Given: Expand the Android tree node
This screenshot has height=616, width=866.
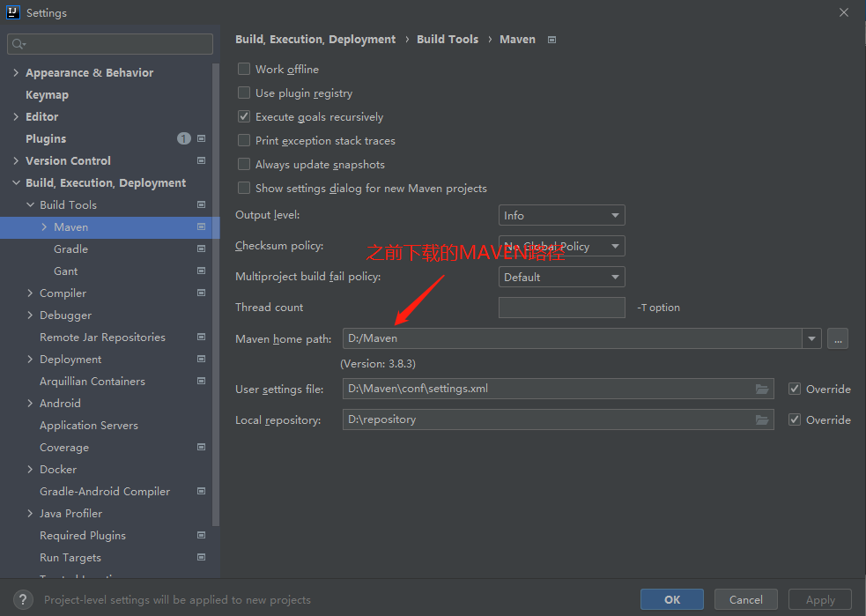Looking at the screenshot, I should pos(30,404).
